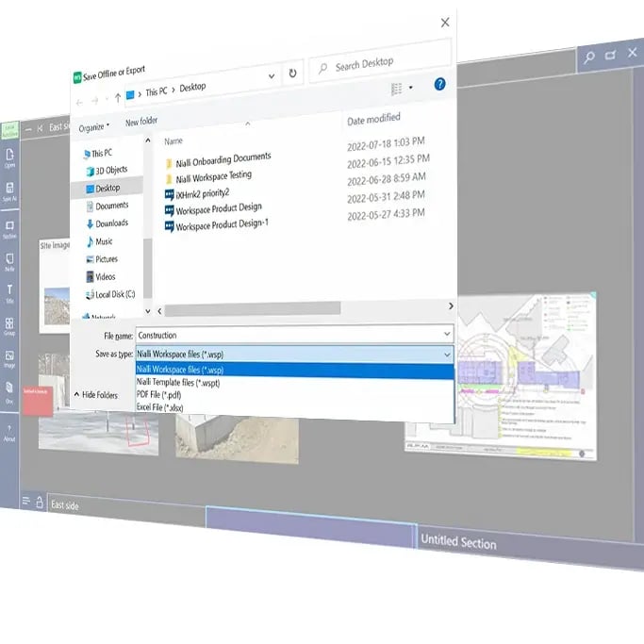Open dialog help question mark

[439, 84]
